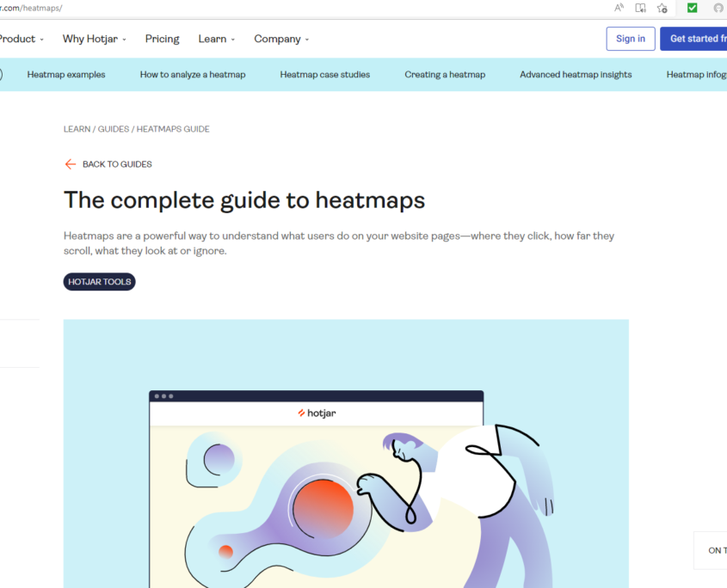Open the Learn dropdown menu
The image size is (727, 588).
[217, 39]
